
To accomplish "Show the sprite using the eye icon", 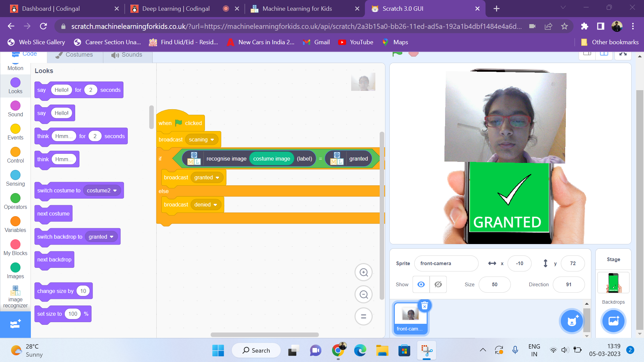I will [421, 285].
